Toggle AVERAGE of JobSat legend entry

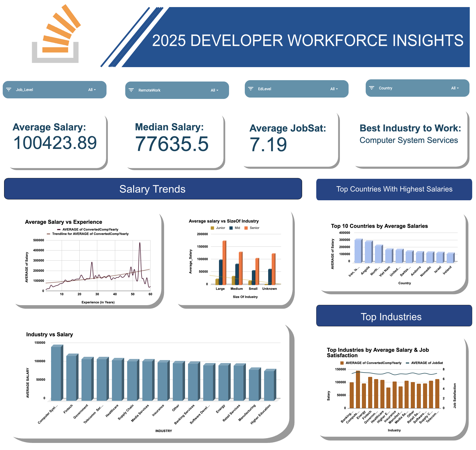pos(426,363)
